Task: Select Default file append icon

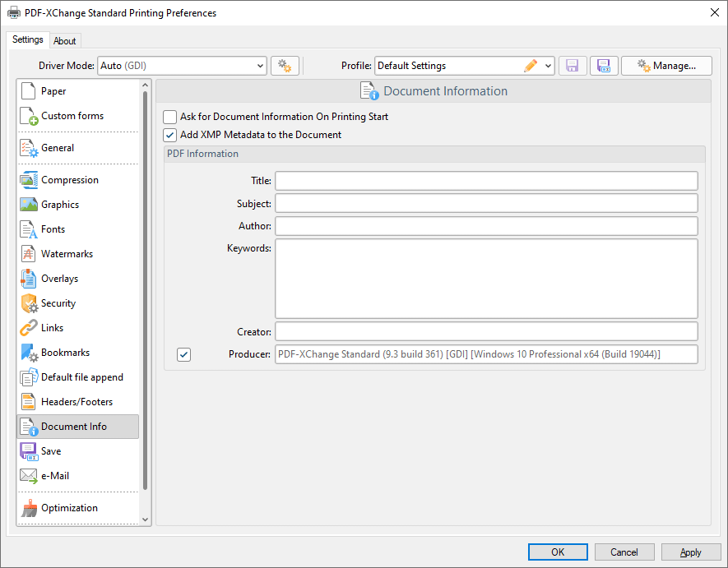Action: click(x=29, y=377)
